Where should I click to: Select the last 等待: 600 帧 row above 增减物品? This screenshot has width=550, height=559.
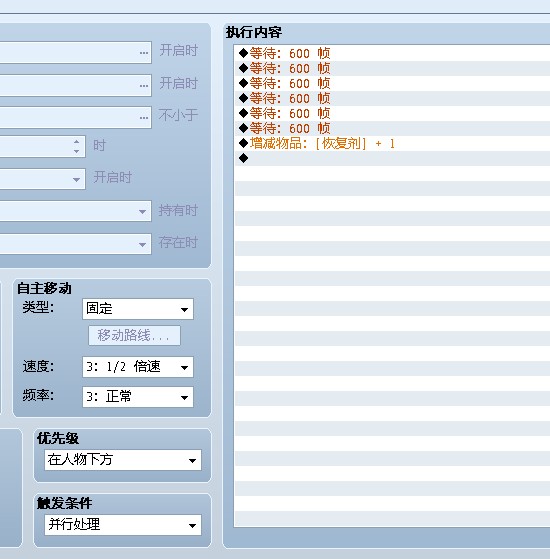point(392,128)
